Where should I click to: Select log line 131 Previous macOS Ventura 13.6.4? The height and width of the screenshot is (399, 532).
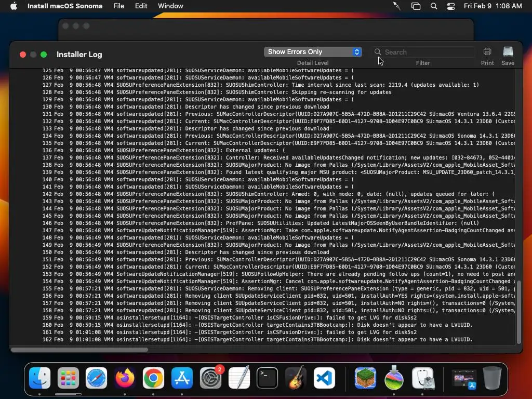pyautogui.click(x=278, y=114)
